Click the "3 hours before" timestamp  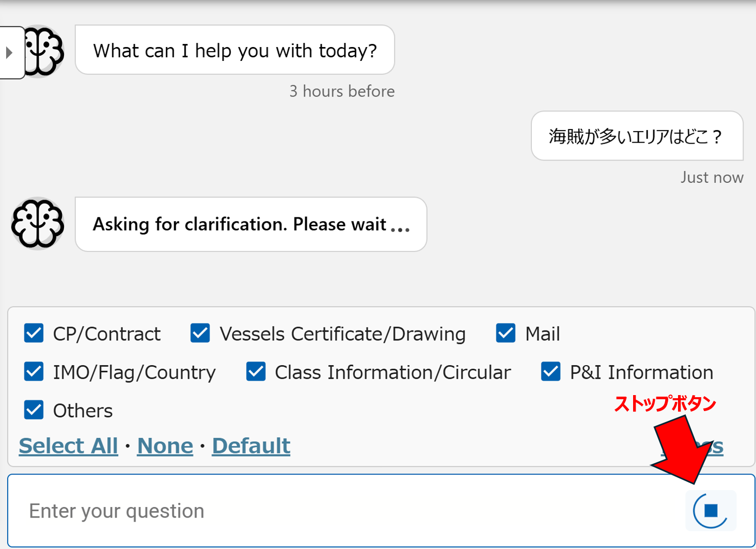click(342, 91)
